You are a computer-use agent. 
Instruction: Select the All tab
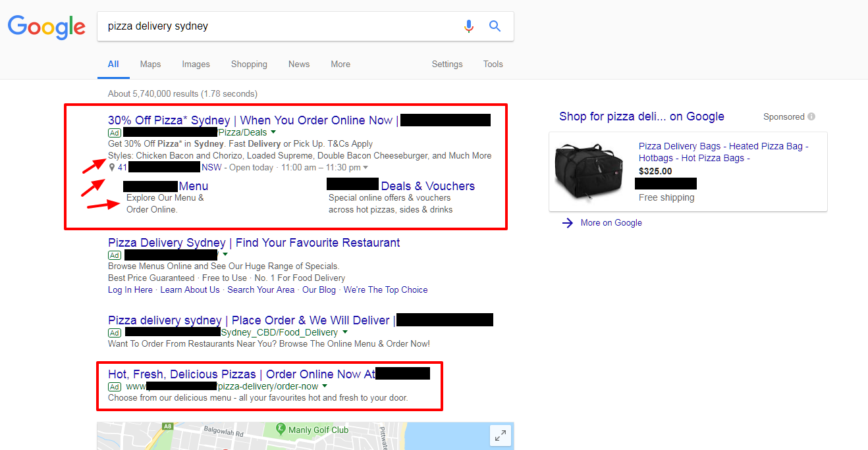click(113, 64)
